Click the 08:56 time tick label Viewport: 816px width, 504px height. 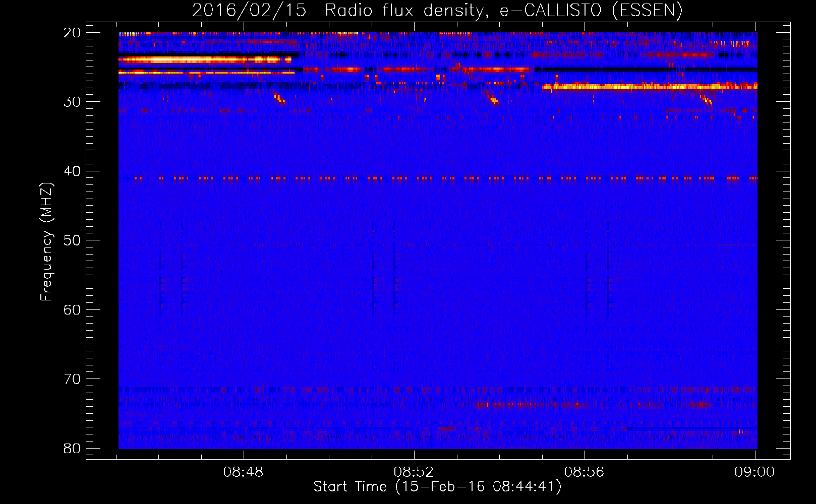point(584,472)
